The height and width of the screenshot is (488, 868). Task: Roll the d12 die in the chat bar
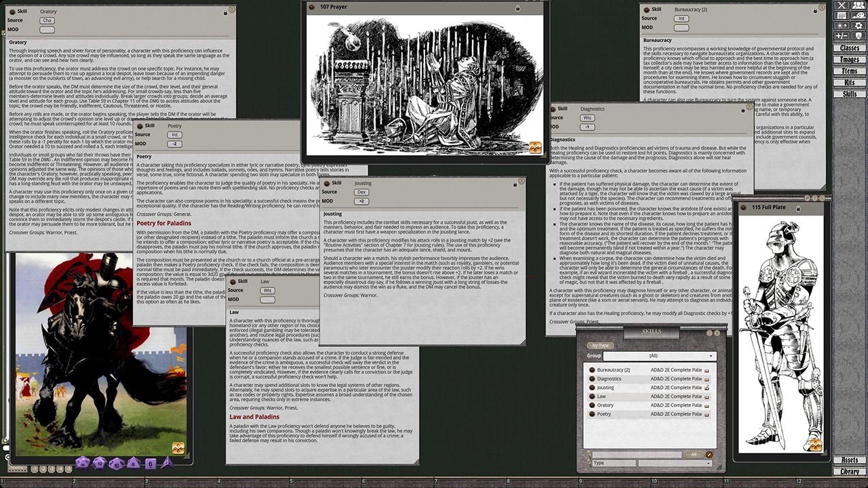(x=99, y=463)
